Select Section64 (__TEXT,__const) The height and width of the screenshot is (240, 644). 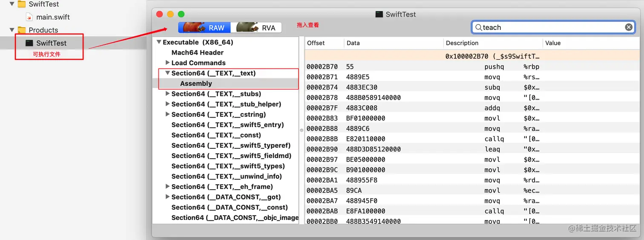click(x=216, y=135)
